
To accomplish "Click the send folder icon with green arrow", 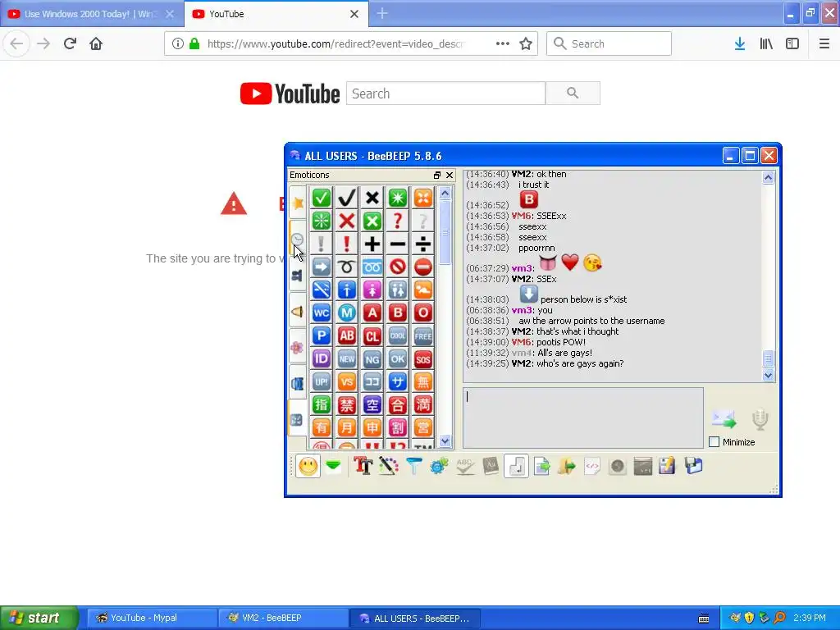I will pos(567,466).
